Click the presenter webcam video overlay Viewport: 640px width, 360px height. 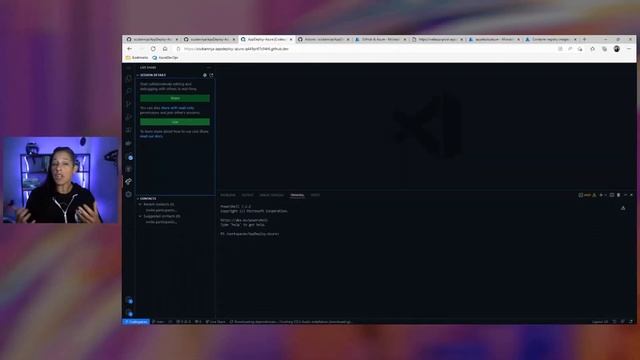(61, 180)
